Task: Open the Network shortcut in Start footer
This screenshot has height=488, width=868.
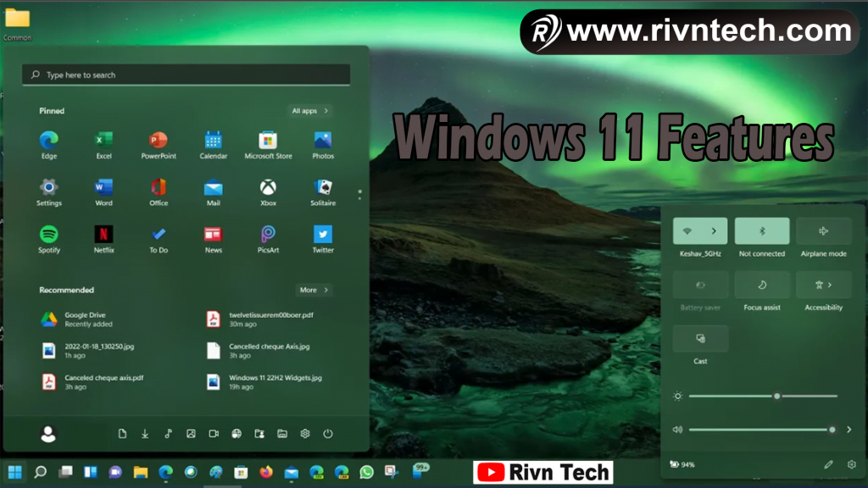Action: click(x=236, y=434)
